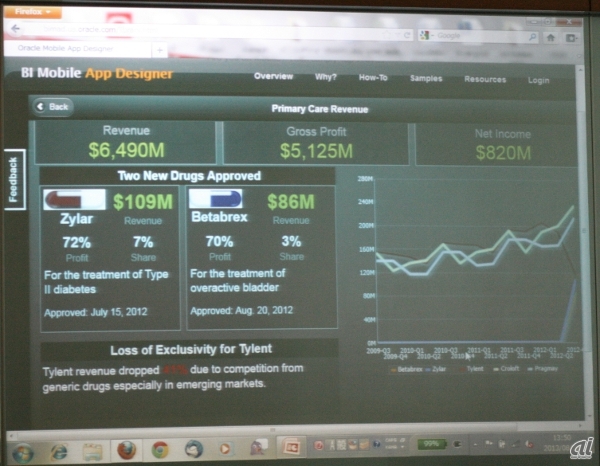Open the bookmarks menu button in toolbar
The width and height of the screenshot is (600, 466).
click(x=571, y=38)
